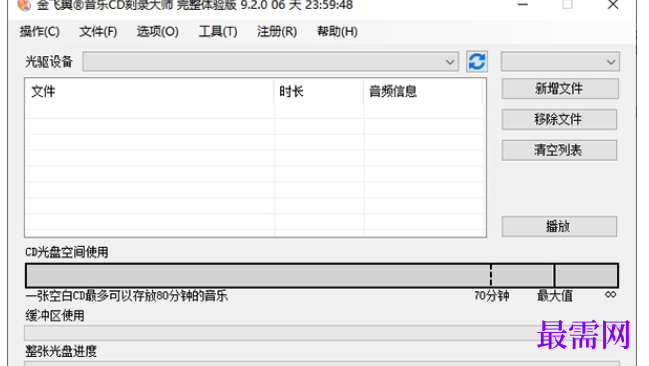Click the 清空列表 button
Viewport: 649px width, 366px height.
click(559, 150)
